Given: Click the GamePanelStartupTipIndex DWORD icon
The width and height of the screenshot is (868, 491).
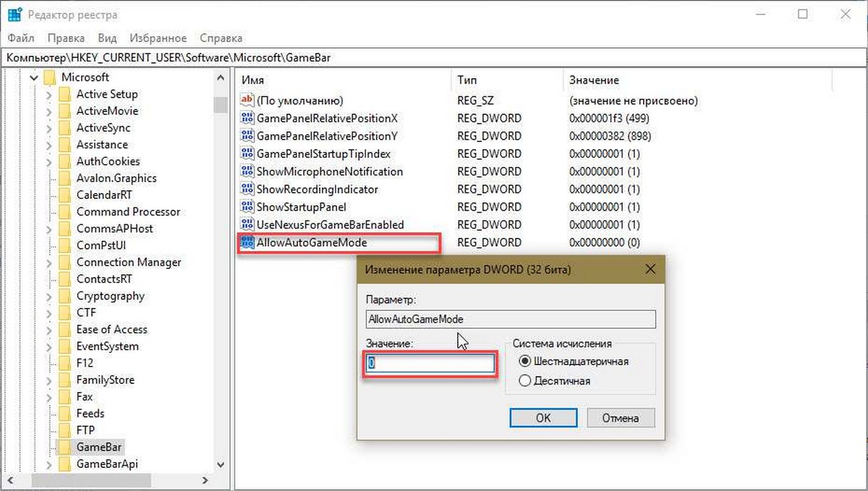Looking at the screenshot, I should [247, 153].
